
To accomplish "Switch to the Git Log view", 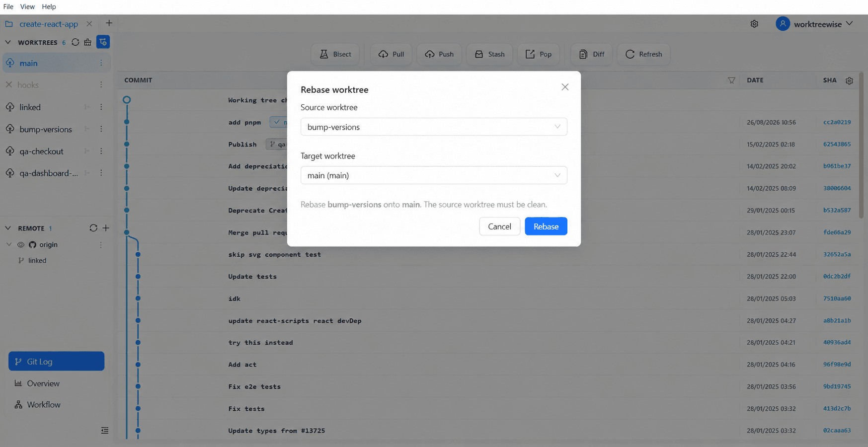I will coord(56,361).
